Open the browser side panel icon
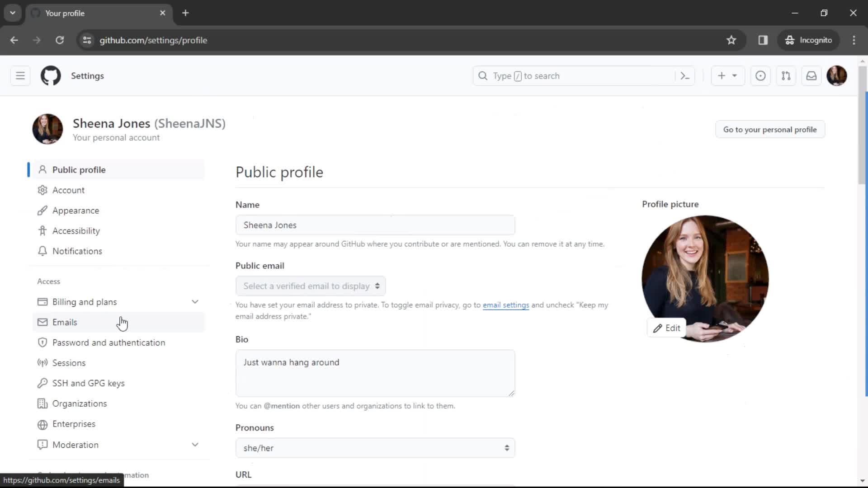This screenshot has width=868, height=488. click(763, 40)
